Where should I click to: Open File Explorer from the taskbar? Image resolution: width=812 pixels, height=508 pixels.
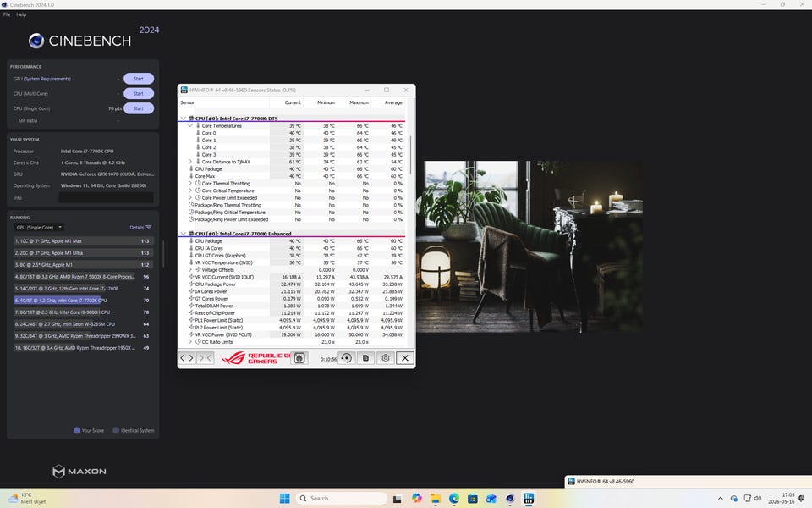pyautogui.click(x=435, y=498)
